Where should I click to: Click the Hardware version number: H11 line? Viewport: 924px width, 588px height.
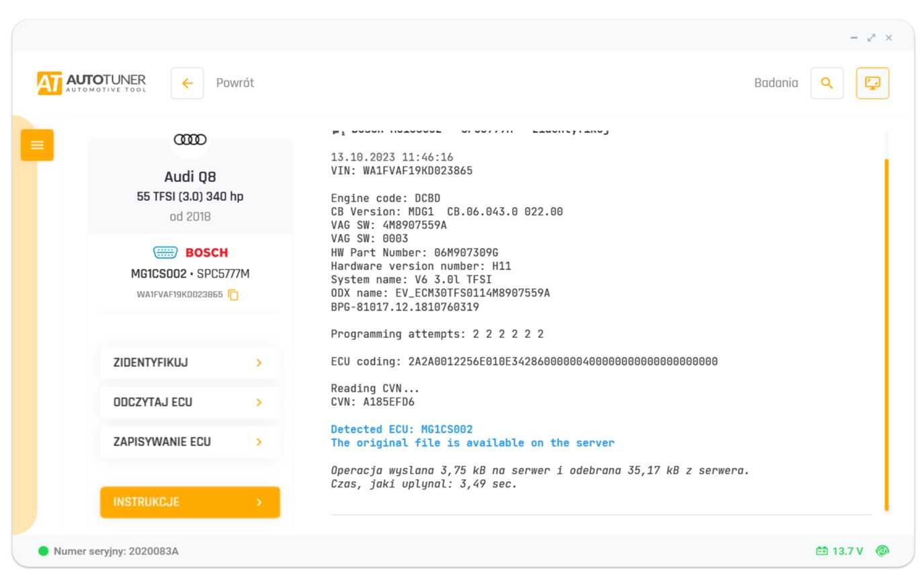tap(421, 267)
